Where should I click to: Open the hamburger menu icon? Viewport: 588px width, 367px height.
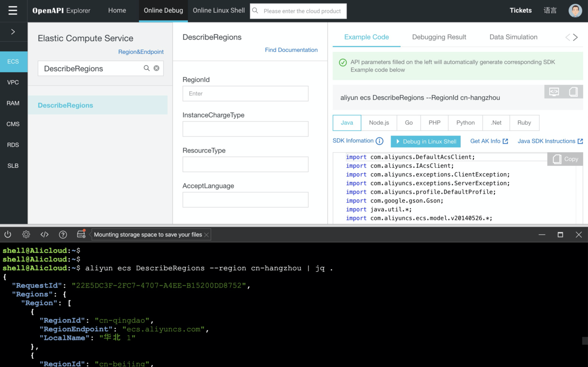pos(13,11)
